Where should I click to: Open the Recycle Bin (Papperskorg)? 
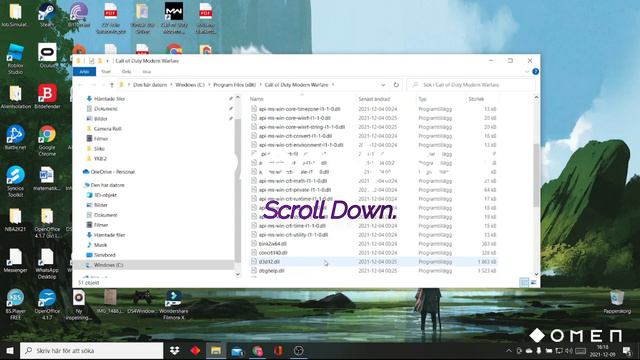pyautogui.click(x=617, y=301)
